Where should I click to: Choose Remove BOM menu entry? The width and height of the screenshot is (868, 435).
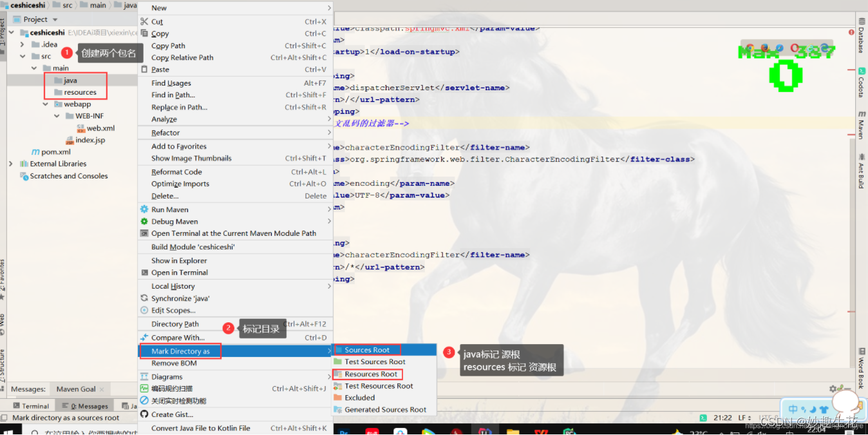coord(235,363)
